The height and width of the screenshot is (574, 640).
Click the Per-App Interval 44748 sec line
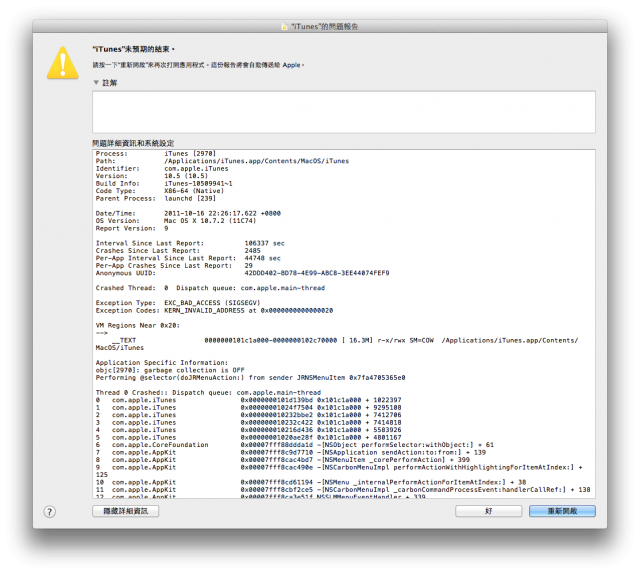tap(188, 258)
